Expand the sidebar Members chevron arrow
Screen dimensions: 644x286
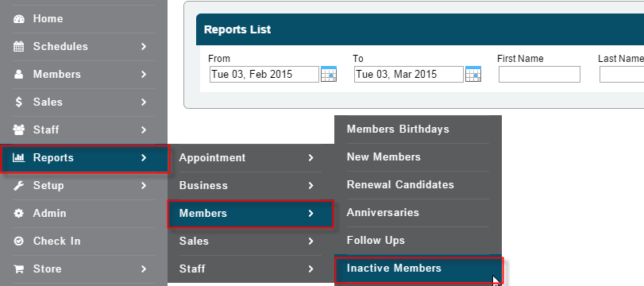point(144,75)
